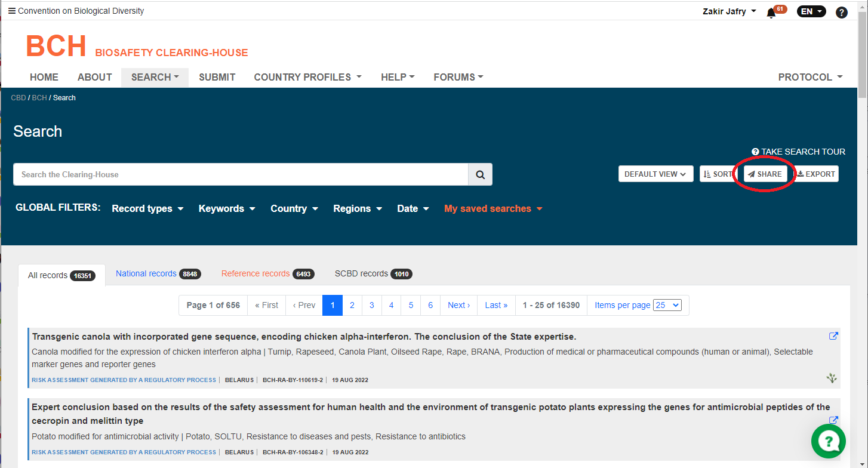Expand the Record types filter
The height and width of the screenshot is (468, 868).
(x=147, y=208)
